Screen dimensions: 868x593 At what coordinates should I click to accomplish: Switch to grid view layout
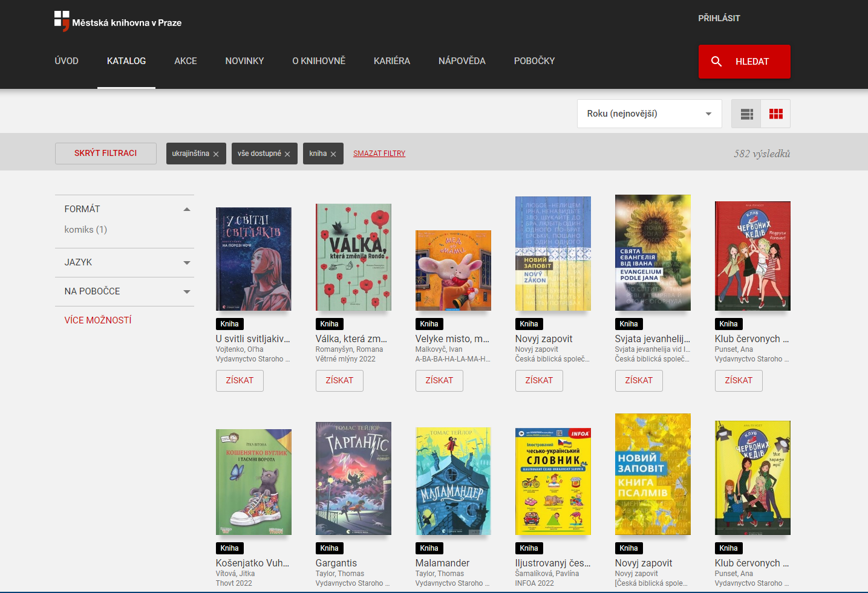(x=775, y=114)
